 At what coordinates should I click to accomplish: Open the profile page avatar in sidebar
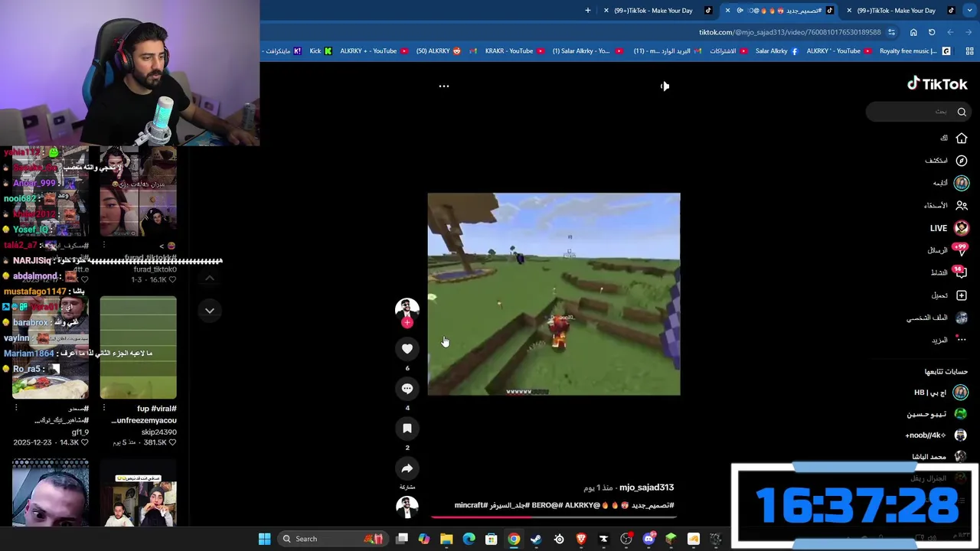pos(962,318)
